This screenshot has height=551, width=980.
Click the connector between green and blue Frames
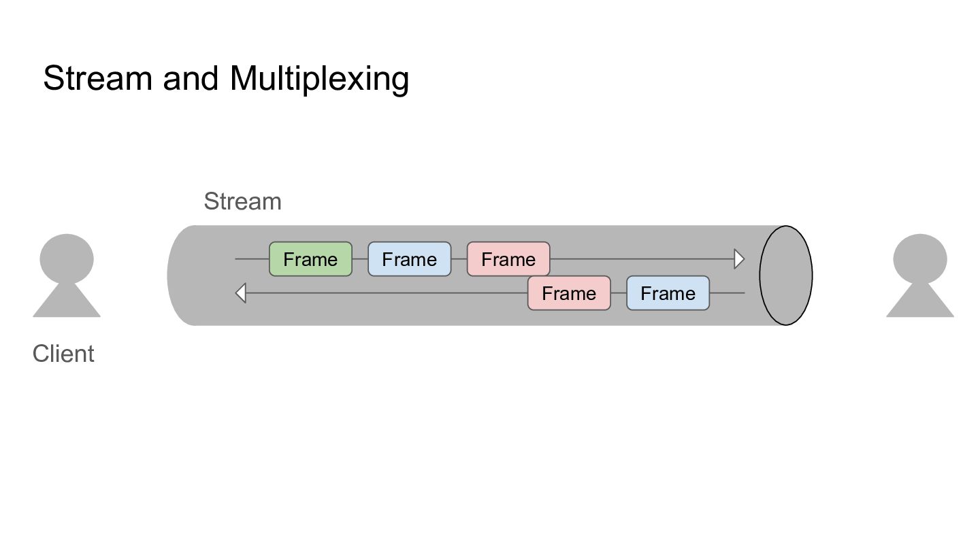tap(360, 259)
